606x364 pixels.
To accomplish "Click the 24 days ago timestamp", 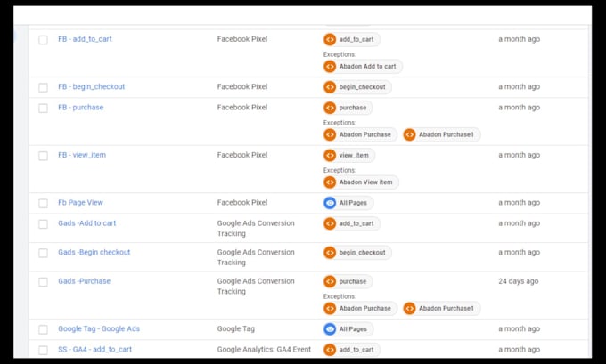I will coord(519,281).
